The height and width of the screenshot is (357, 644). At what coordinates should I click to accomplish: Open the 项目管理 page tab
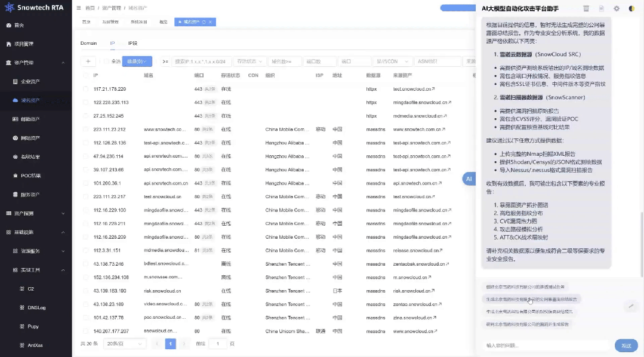pos(110,21)
